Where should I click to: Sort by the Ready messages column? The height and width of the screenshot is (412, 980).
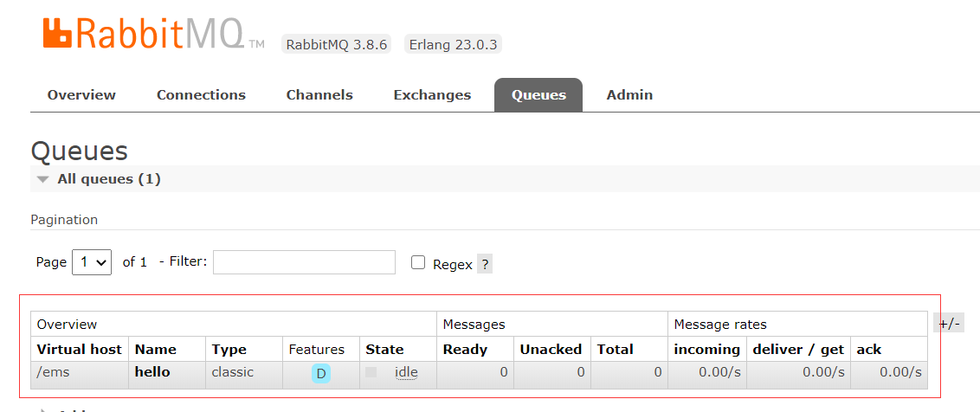pos(465,350)
